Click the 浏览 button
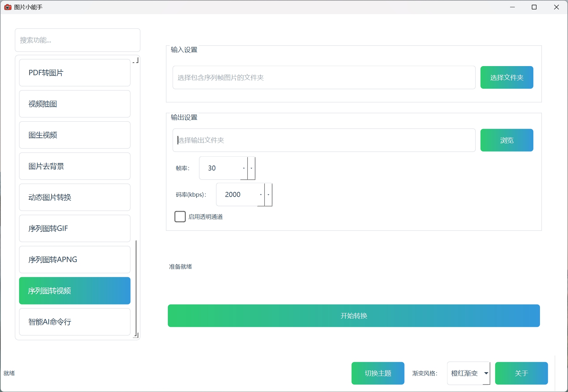The width and height of the screenshot is (568, 392). tap(507, 140)
